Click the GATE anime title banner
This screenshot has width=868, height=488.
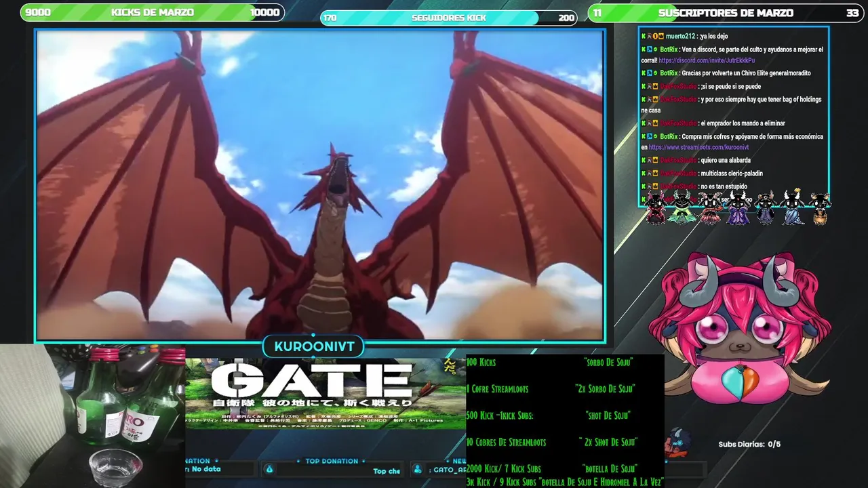[x=325, y=394]
